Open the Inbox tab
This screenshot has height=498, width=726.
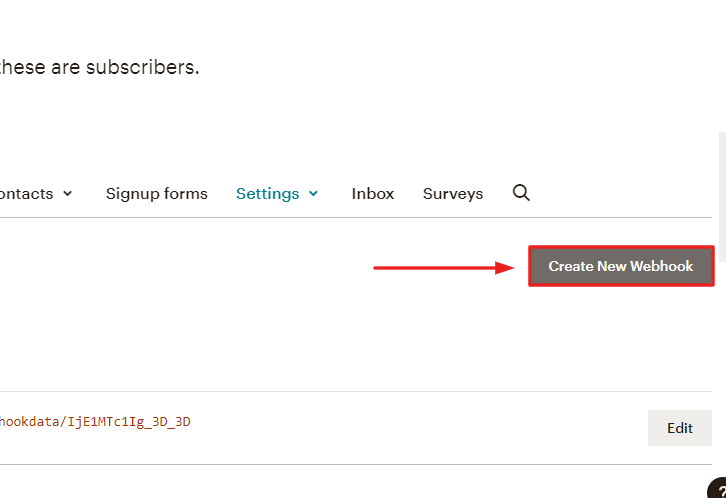point(373,193)
